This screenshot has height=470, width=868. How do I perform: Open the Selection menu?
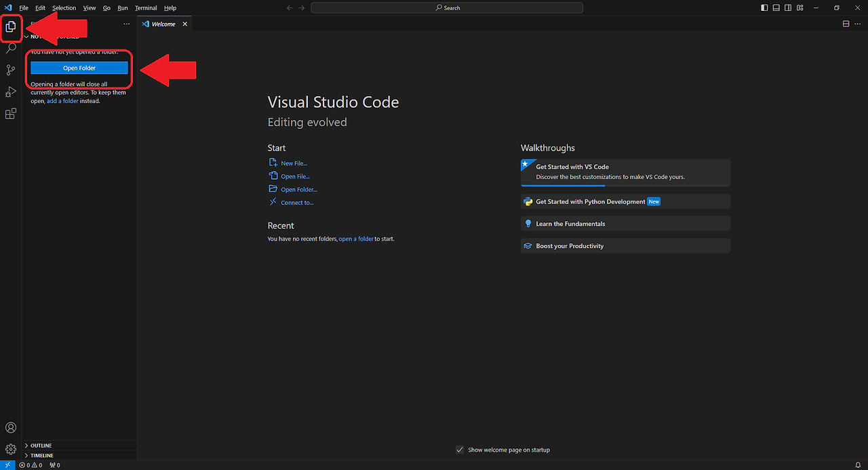point(64,7)
